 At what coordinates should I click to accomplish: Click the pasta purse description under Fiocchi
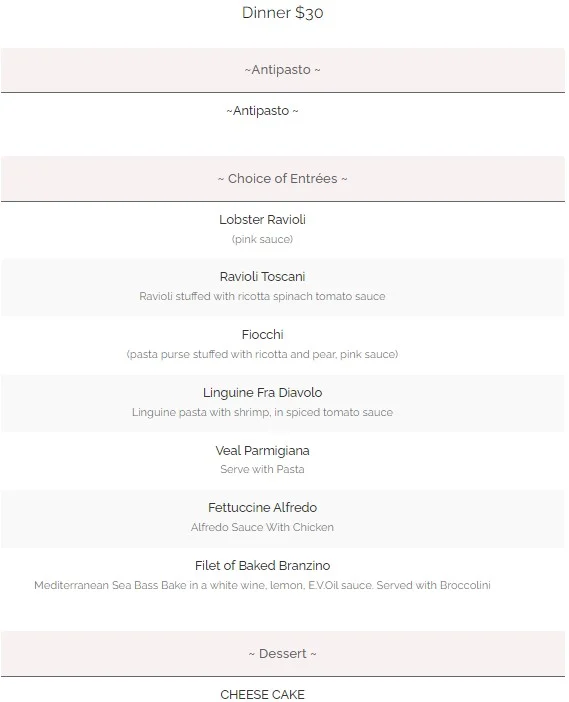262,354
